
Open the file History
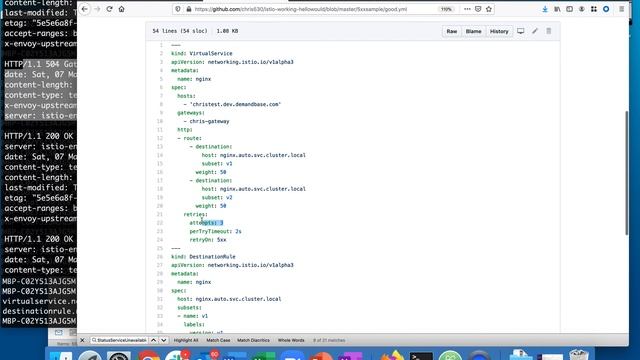click(499, 31)
